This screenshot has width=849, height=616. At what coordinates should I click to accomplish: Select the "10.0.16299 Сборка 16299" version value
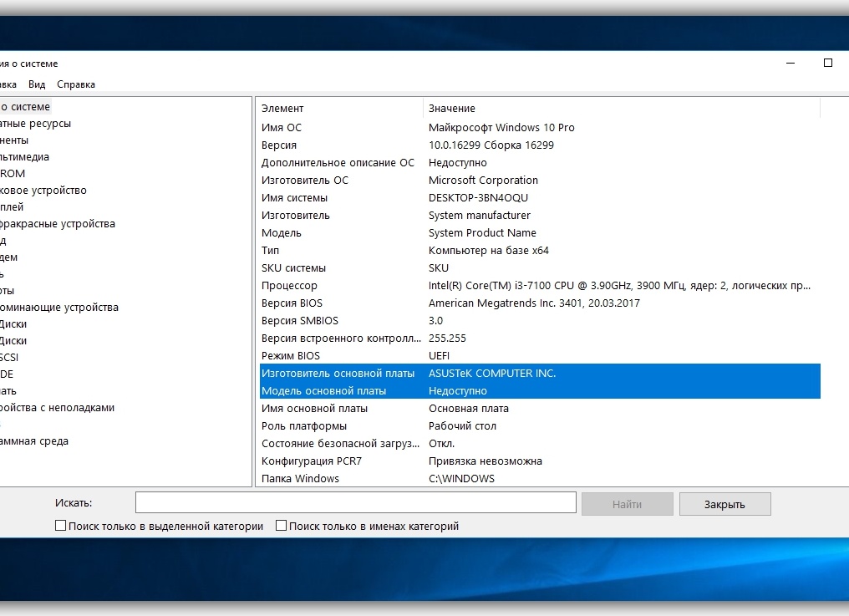[491, 145]
